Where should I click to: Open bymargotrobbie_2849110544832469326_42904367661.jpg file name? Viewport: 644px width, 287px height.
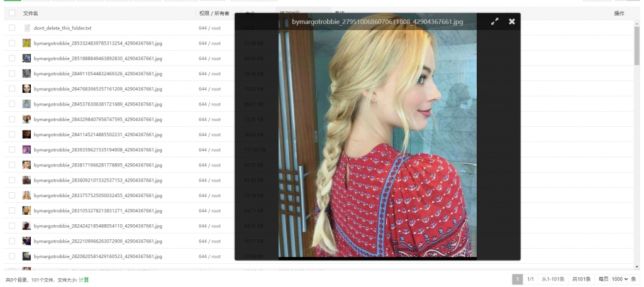[x=97, y=74]
